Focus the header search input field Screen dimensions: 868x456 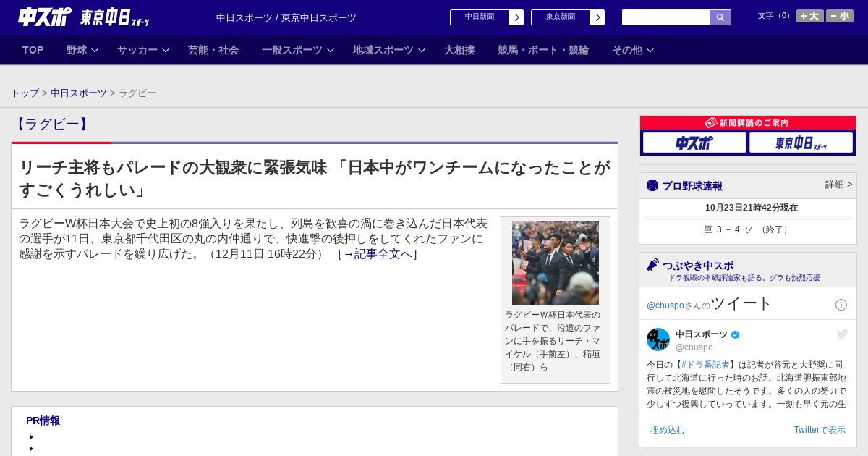tap(666, 17)
